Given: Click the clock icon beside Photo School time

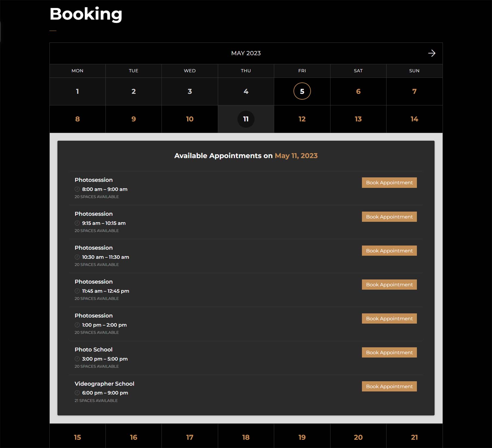Looking at the screenshot, I should click(x=77, y=359).
